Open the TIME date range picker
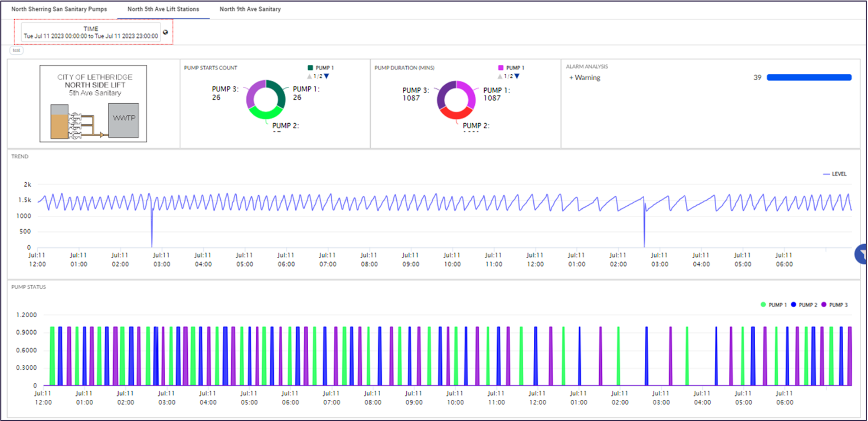Viewport: 868px width, 421px height. pos(91,33)
